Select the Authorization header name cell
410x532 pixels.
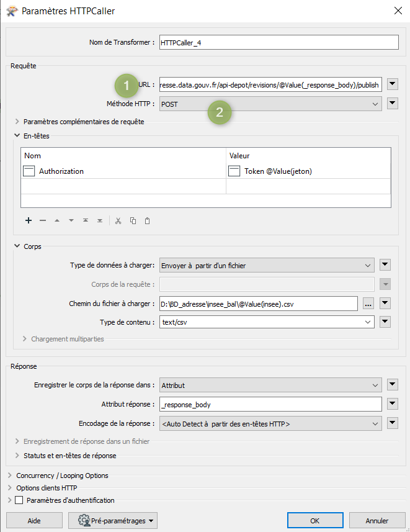pyautogui.click(x=123, y=171)
